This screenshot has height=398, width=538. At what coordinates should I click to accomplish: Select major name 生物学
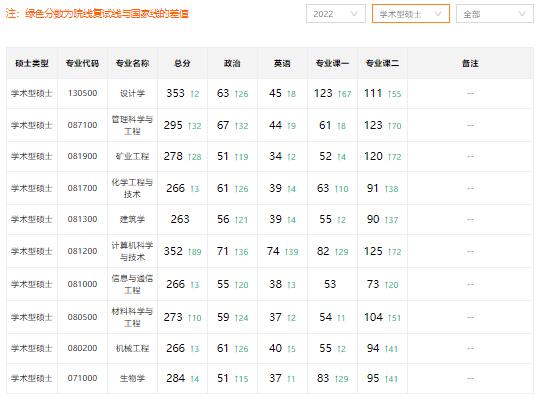click(x=132, y=378)
